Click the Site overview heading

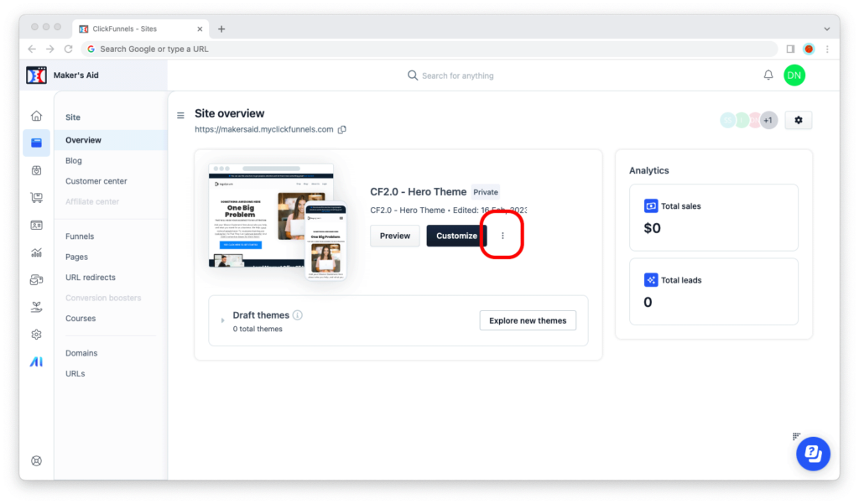(230, 113)
